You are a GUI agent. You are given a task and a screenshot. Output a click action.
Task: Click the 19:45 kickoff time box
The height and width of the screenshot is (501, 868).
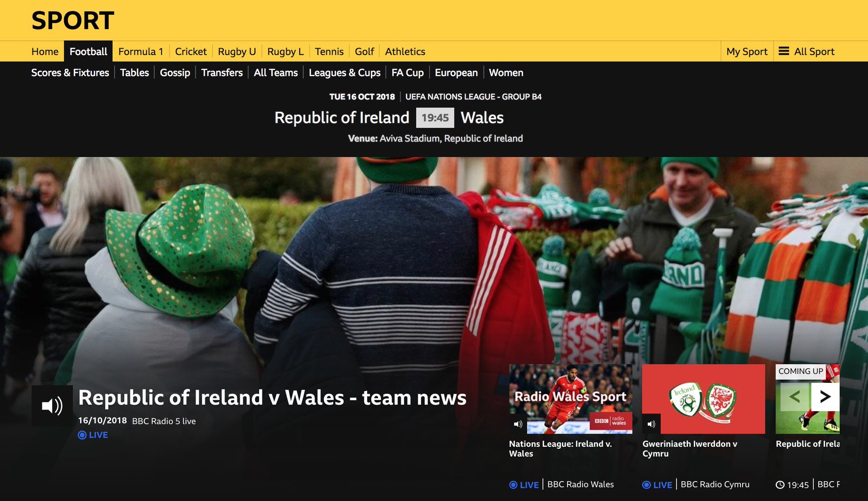coord(435,118)
